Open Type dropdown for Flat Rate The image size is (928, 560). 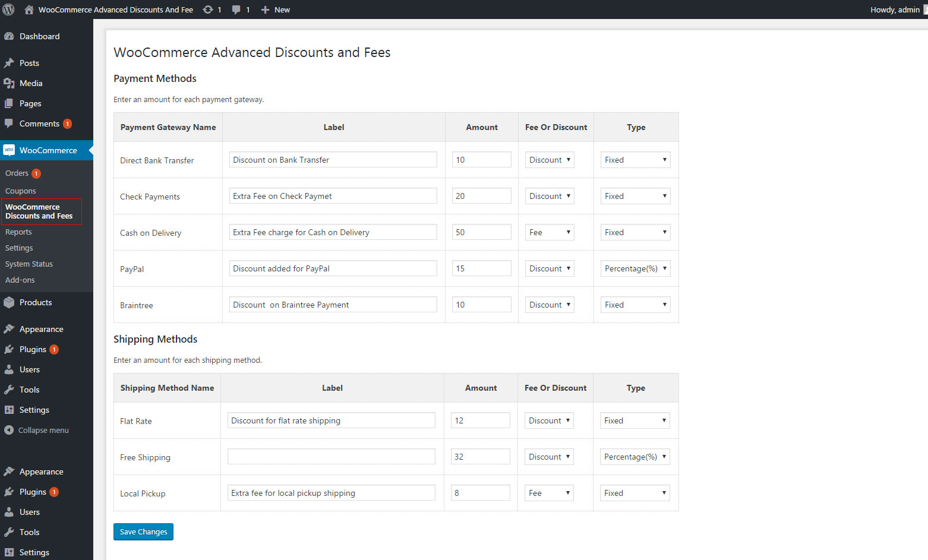(635, 420)
